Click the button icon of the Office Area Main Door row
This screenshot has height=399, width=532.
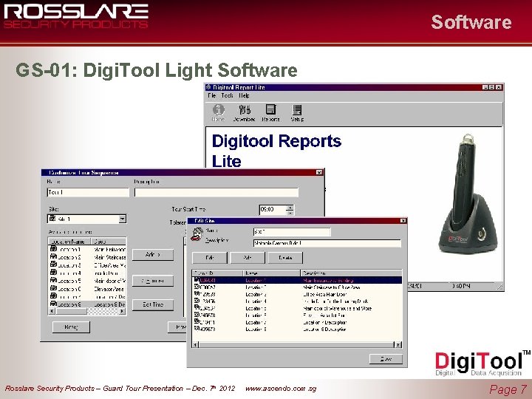[x=197, y=294]
